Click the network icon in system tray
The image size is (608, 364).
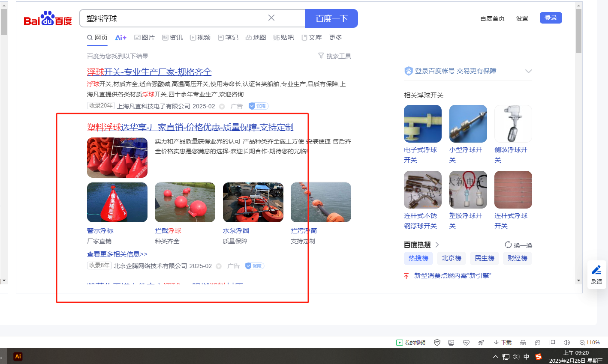(506, 357)
